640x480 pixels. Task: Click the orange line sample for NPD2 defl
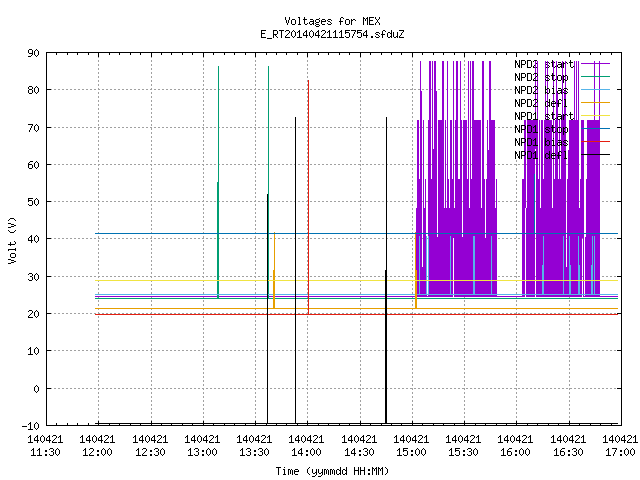[595, 102]
